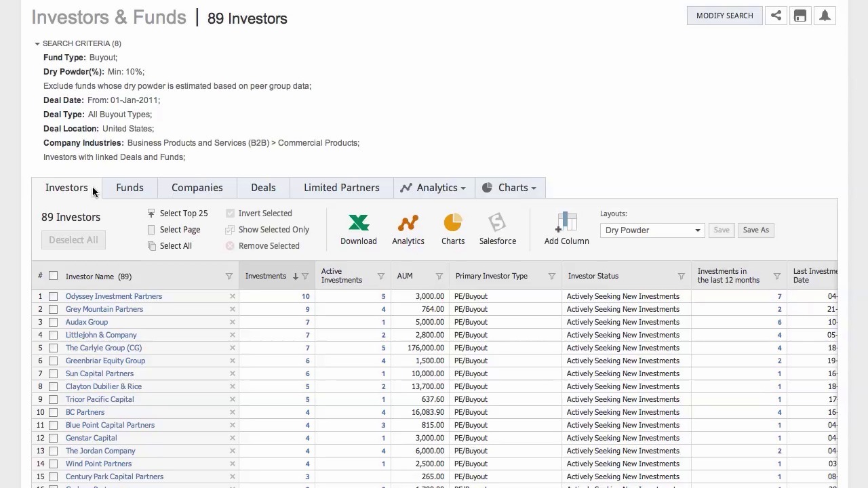Switch to the Funds tab
Viewport: 868px width, 488px height.
(130, 188)
